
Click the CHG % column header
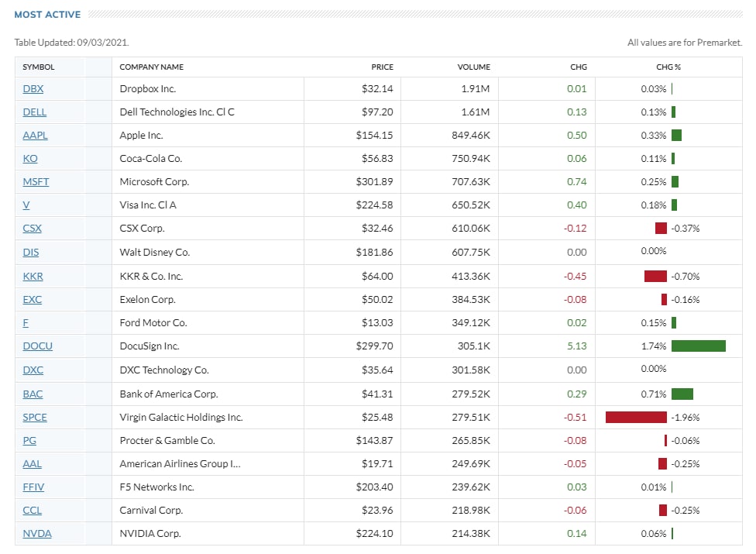pos(668,67)
